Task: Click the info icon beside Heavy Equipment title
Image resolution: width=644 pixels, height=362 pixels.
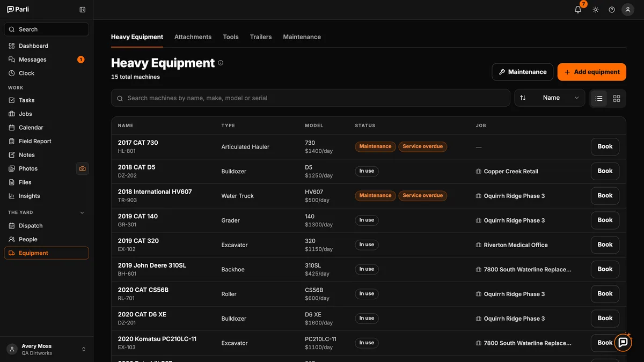Action: 221,63
